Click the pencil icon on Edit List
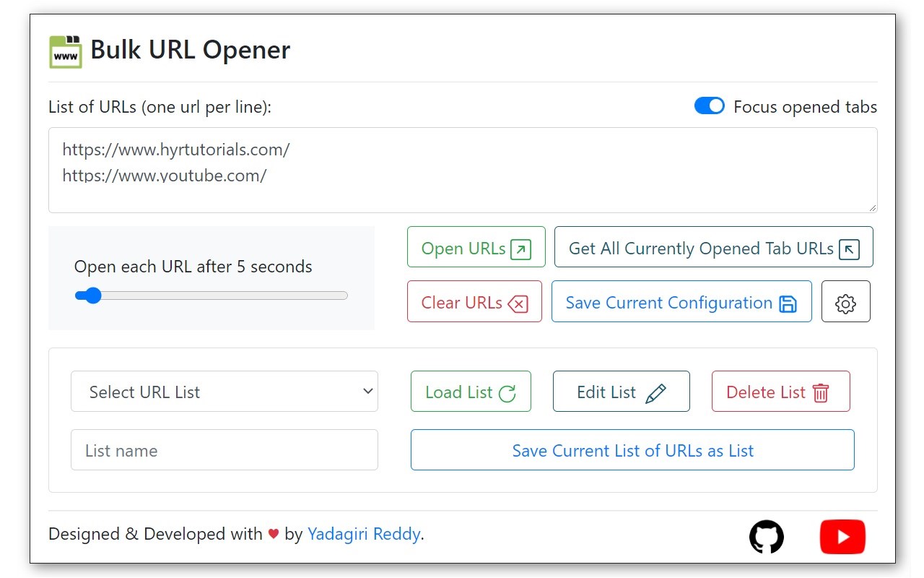Viewport: 924px width, 578px height. [655, 393]
